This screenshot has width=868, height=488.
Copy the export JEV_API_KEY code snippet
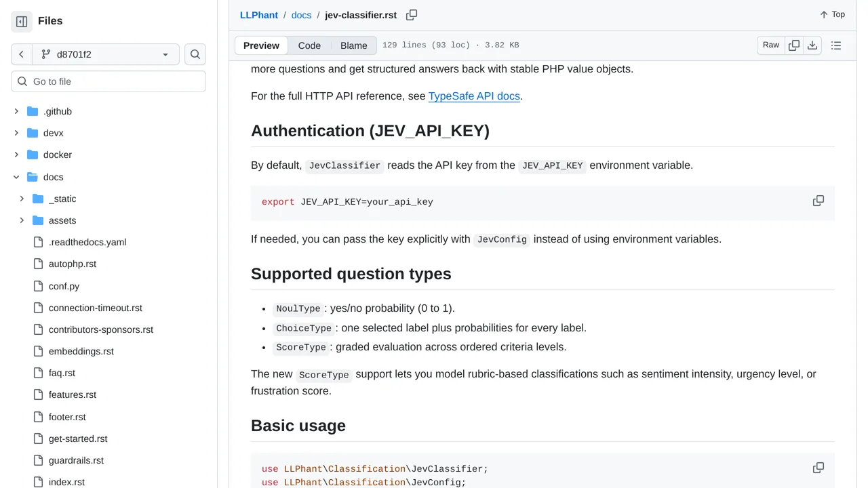point(818,201)
